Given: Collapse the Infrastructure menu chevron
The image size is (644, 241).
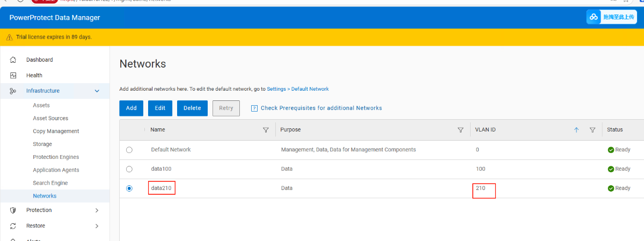Looking at the screenshot, I should point(97,91).
